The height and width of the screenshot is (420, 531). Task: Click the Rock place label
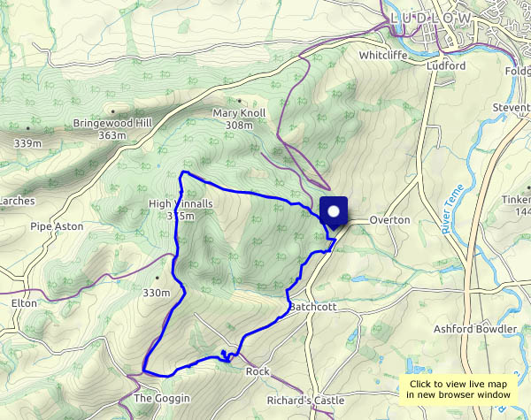coord(258,371)
